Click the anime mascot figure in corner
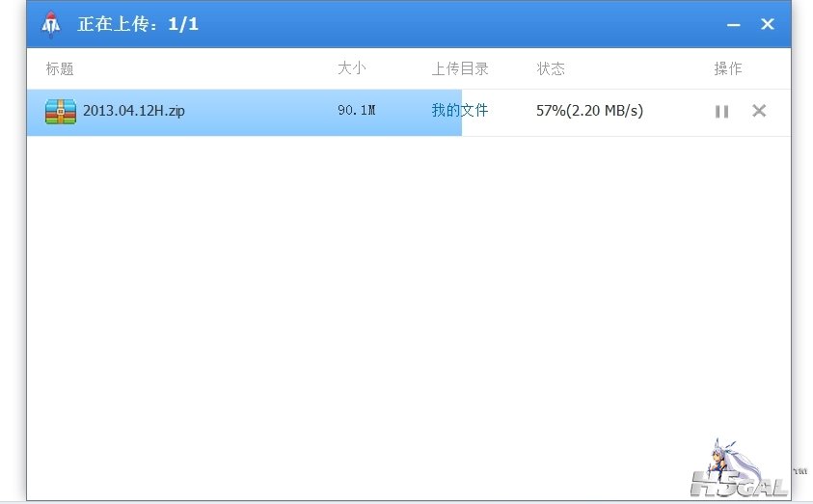This screenshot has height=504, width=813. point(731,463)
